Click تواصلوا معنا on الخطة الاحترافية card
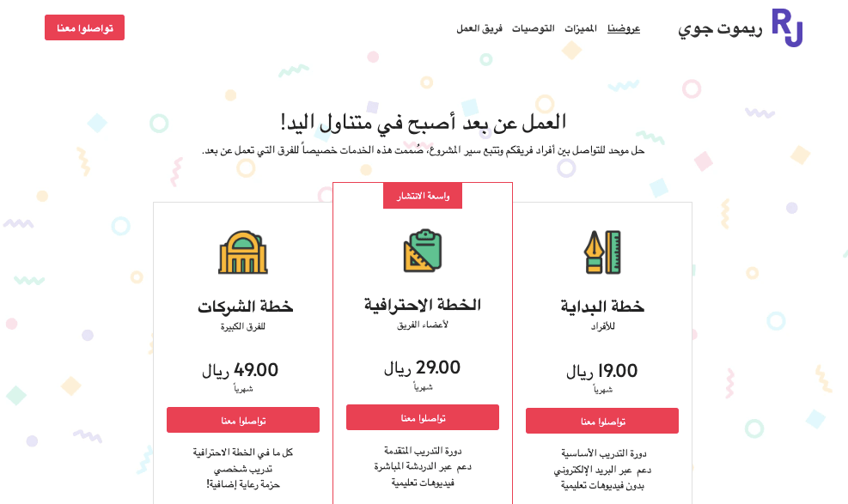 pyautogui.click(x=422, y=416)
